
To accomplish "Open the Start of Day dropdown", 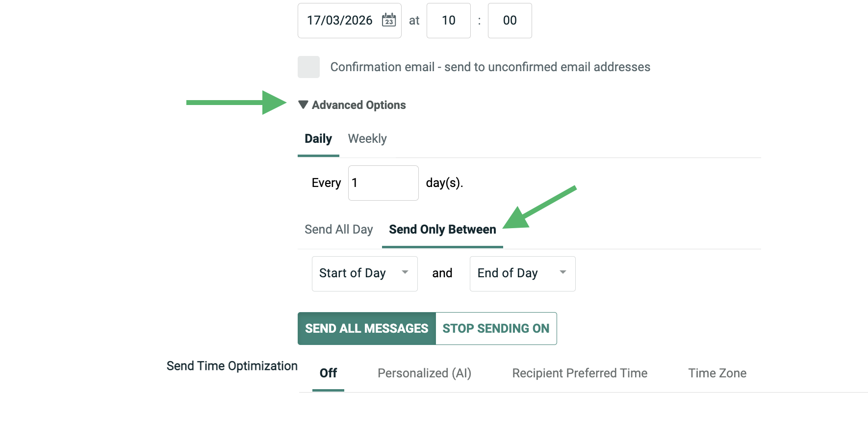I will pyautogui.click(x=364, y=273).
